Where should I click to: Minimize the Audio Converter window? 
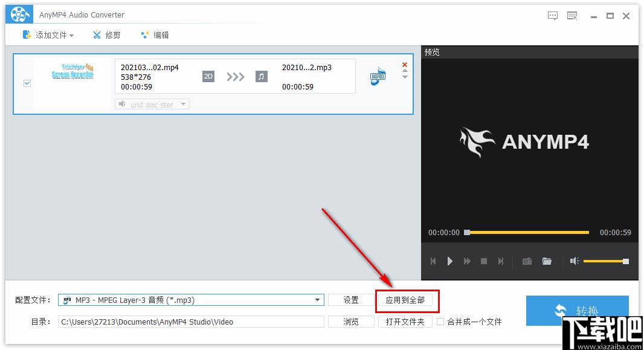coord(593,16)
